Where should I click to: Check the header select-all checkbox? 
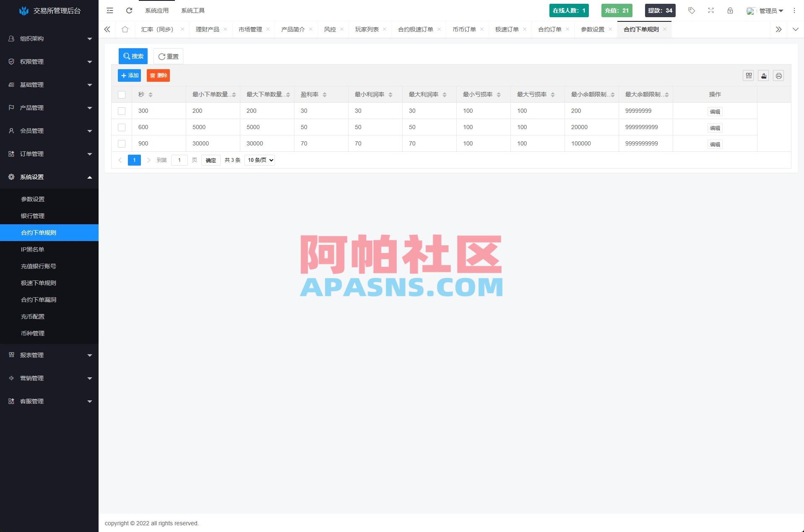(122, 95)
